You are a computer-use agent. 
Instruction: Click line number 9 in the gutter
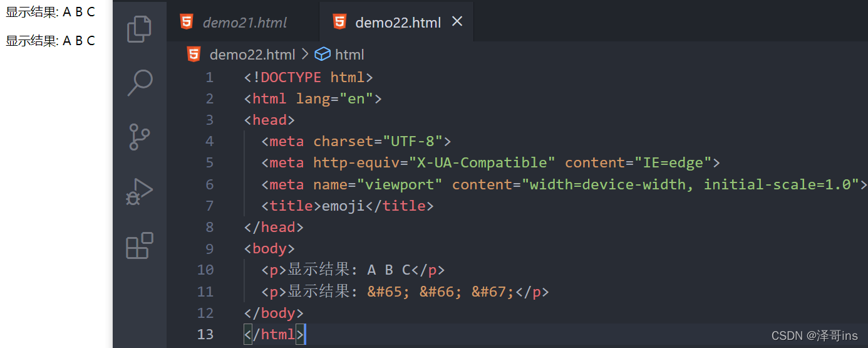(x=209, y=249)
